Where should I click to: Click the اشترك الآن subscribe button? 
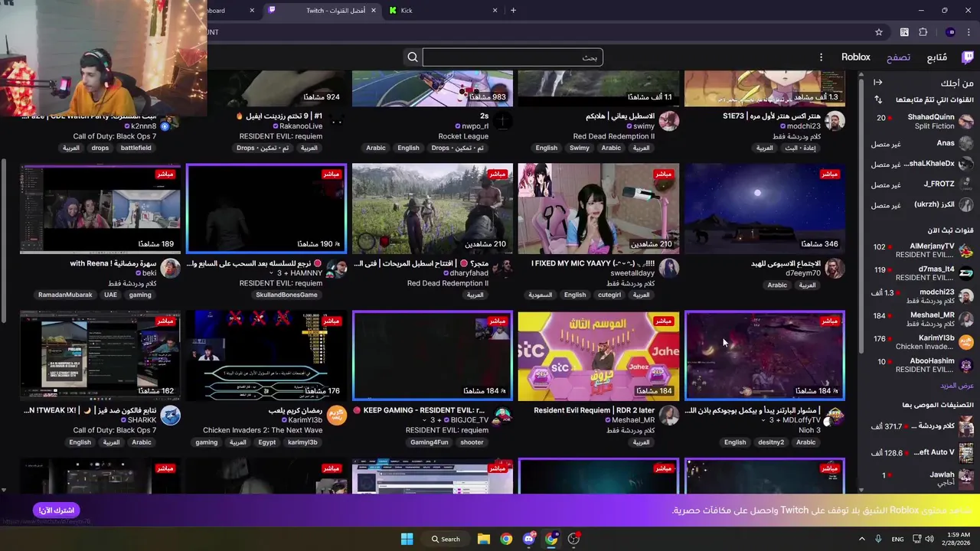coord(57,510)
